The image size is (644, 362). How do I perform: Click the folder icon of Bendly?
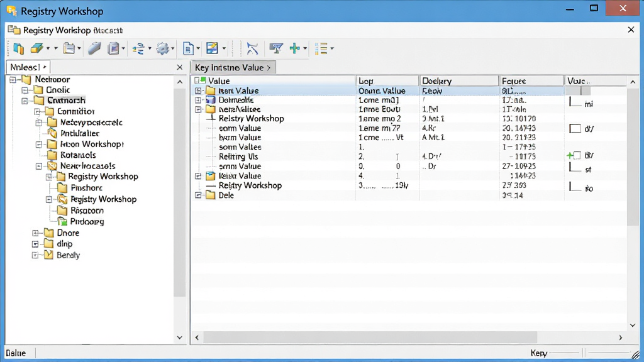(x=49, y=255)
